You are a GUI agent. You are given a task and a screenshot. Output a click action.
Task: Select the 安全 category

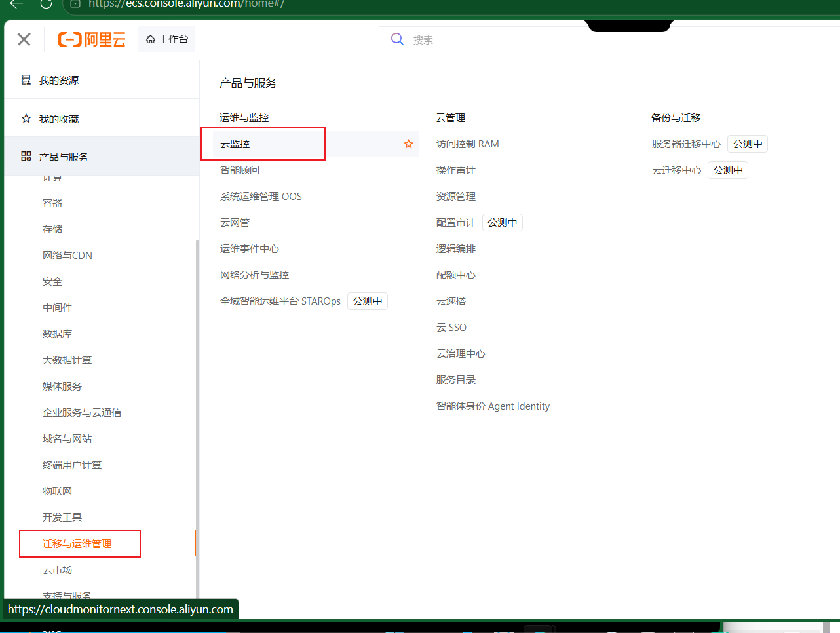(52, 281)
